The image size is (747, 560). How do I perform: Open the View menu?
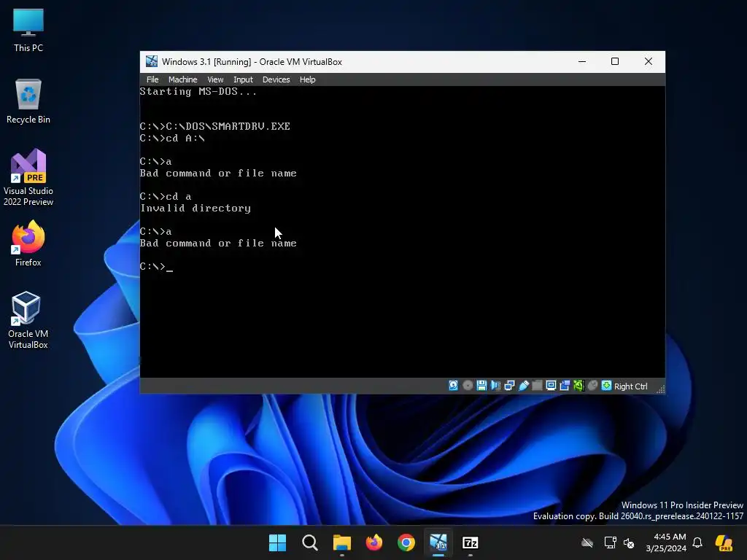coord(215,79)
